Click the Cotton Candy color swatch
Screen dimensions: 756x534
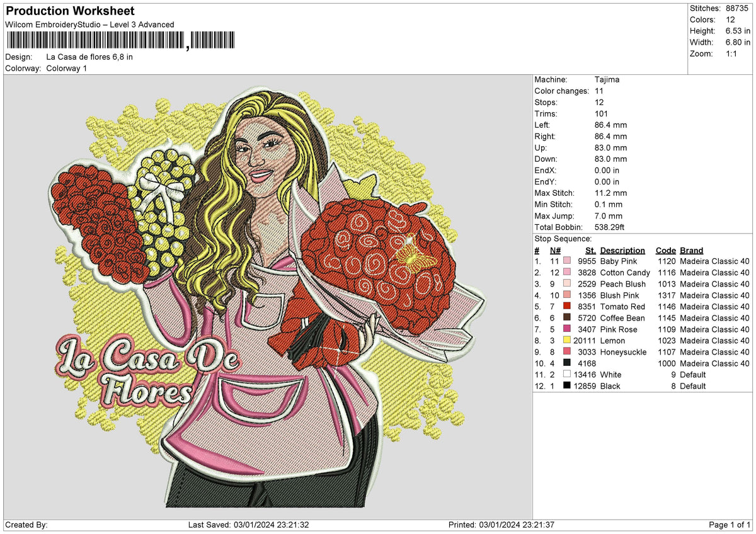(567, 272)
